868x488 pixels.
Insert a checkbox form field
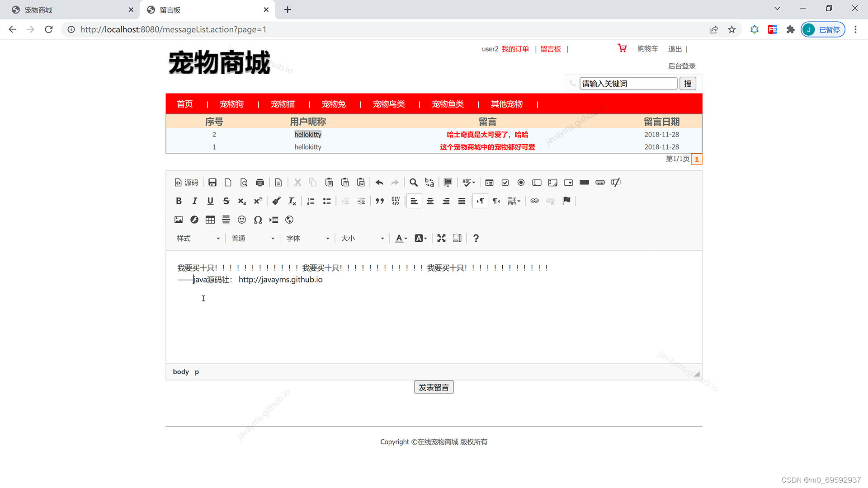click(505, 183)
